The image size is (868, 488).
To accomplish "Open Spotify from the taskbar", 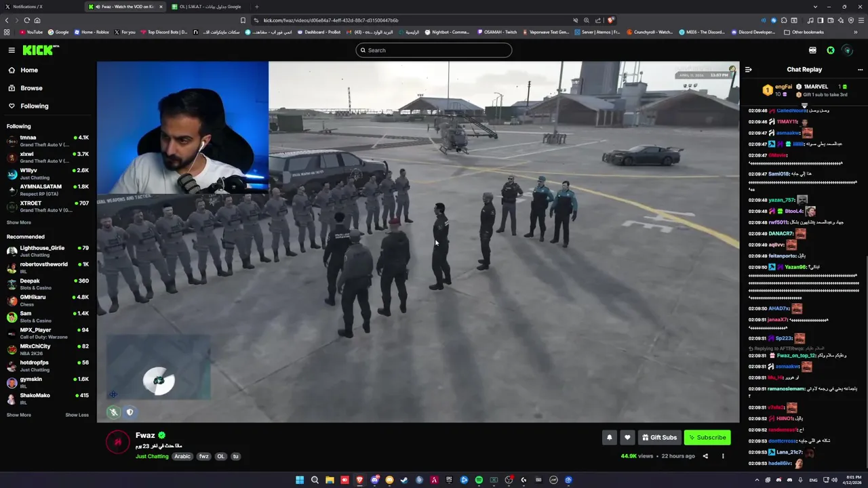I will point(479,480).
